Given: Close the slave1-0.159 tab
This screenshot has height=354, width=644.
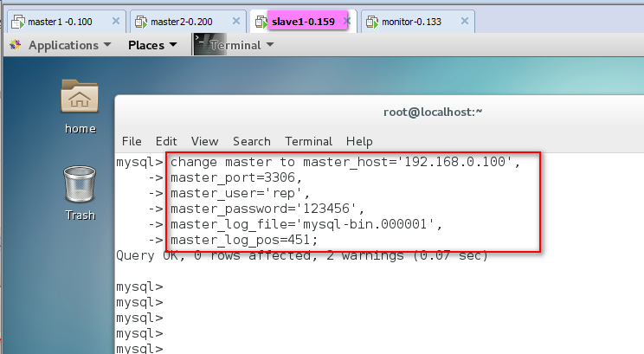Looking at the screenshot, I should click(x=346, y=21).
